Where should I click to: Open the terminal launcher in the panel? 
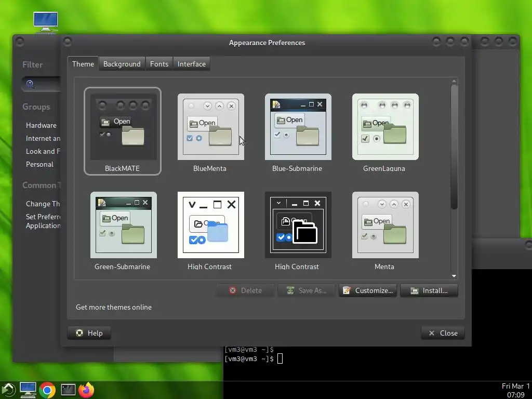[x=68, y=390]
